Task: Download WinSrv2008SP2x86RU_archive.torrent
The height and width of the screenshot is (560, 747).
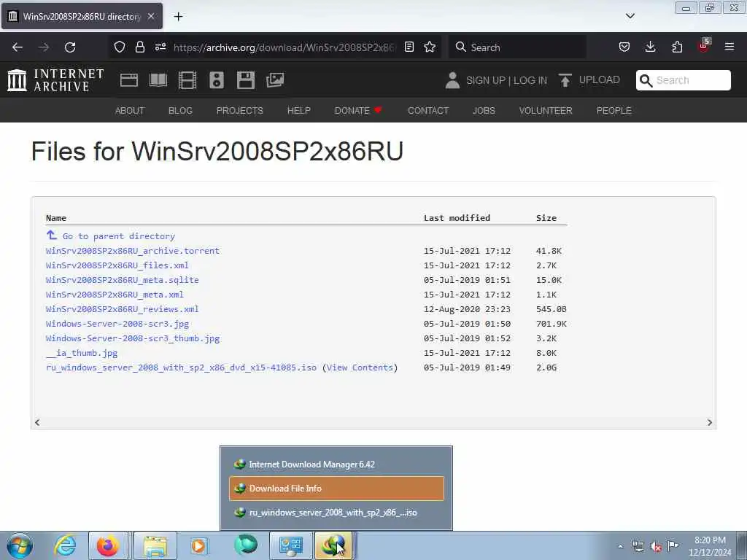Action: pos(133,251)
